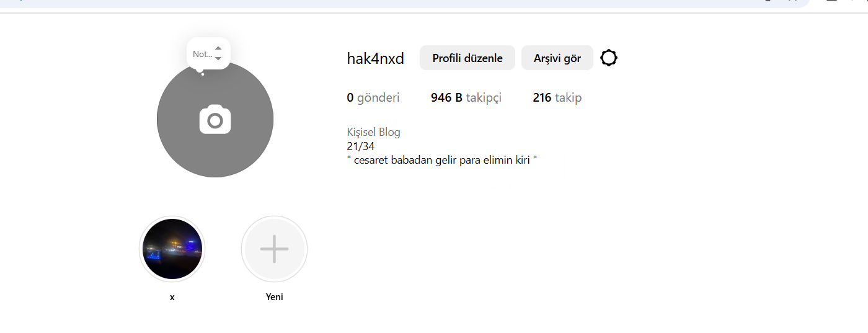Click '0 gönderi' posts count
Image resolution: width=868 pixels, height=333 pixels.
click(x=373, y=97)
